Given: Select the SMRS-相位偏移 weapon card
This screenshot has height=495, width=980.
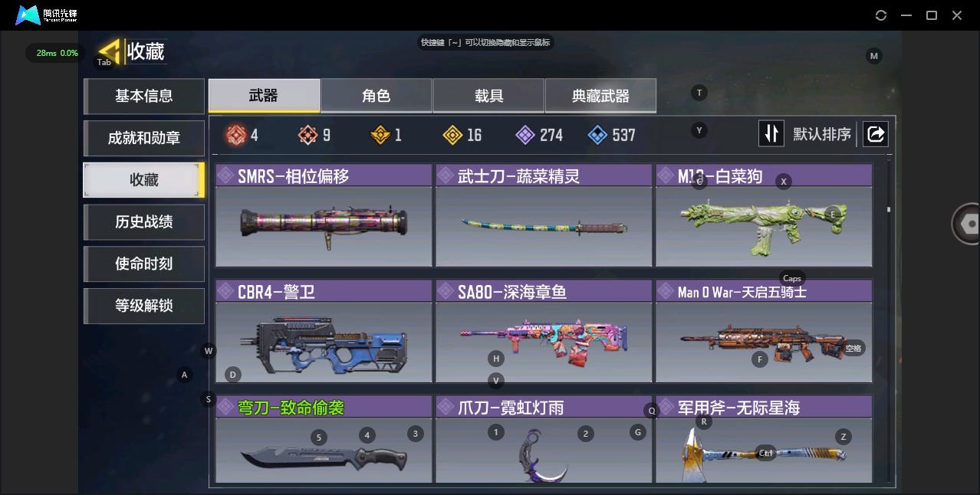Looking at the screenshot, I should point(324,215).
